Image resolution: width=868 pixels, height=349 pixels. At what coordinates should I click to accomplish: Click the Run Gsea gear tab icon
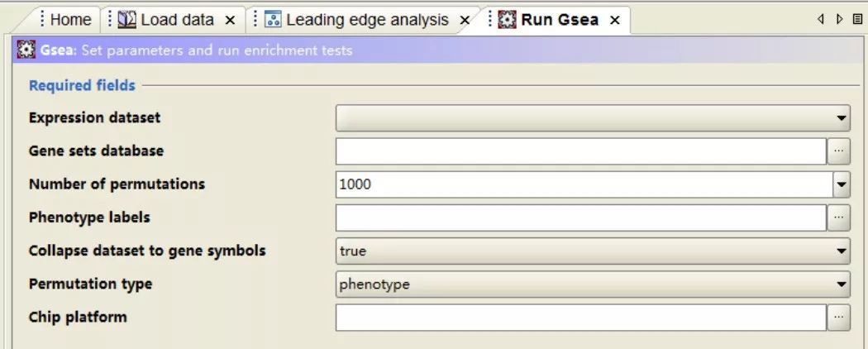(x=507, y=20)
